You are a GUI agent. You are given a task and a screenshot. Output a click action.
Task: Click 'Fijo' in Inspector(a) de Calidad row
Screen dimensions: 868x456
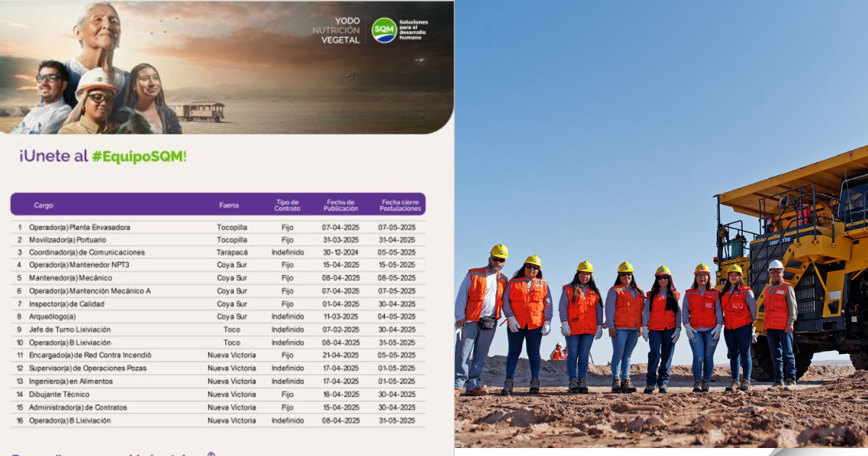(287, 304)
